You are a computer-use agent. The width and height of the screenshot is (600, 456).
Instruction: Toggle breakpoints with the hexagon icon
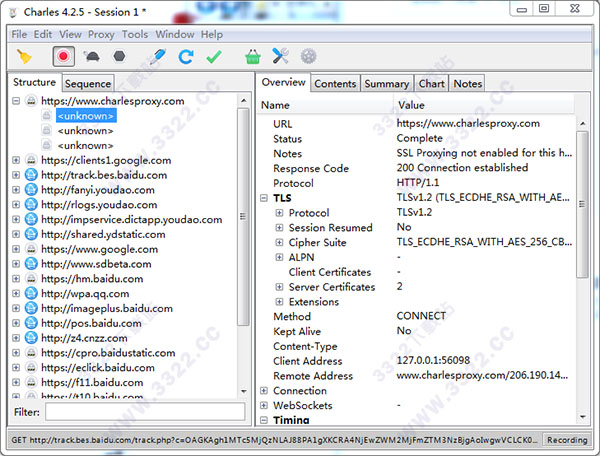coord(119,57)
